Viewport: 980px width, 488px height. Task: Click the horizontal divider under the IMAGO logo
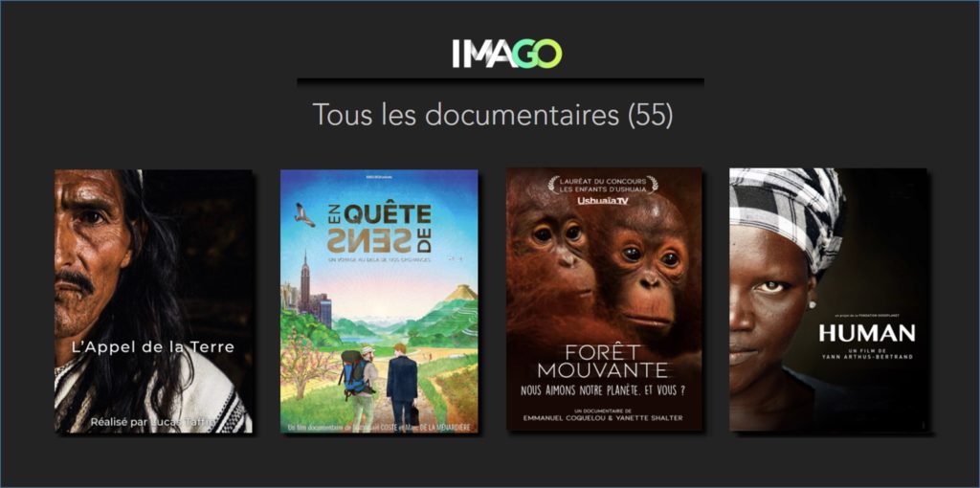tap(501, 82)
